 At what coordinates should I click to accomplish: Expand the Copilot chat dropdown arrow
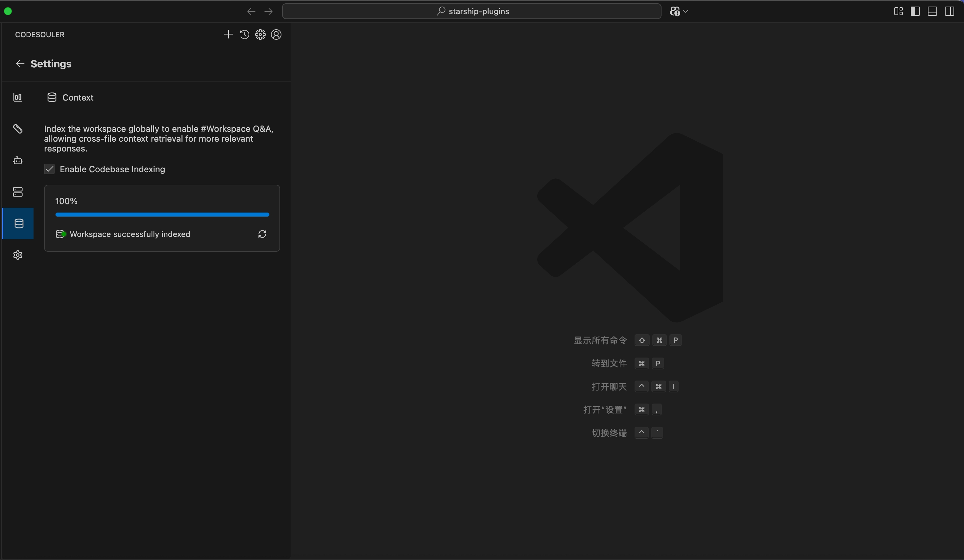coord(686,12)
